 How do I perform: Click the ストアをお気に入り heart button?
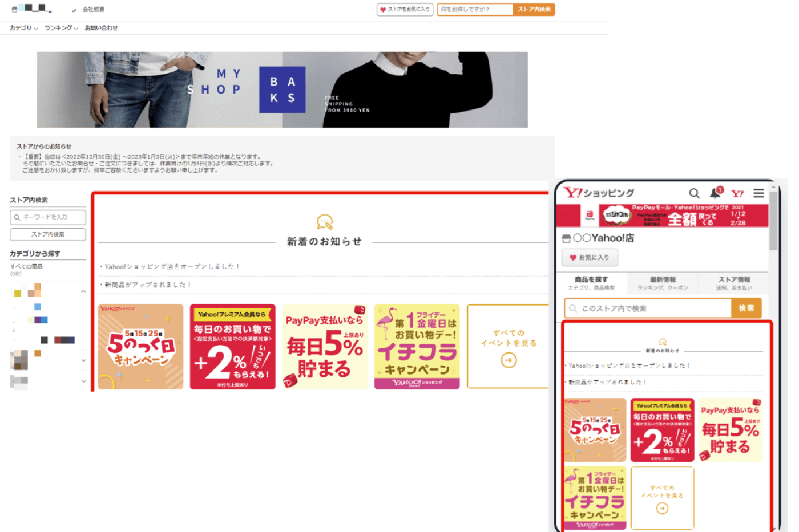pos(405,9)
